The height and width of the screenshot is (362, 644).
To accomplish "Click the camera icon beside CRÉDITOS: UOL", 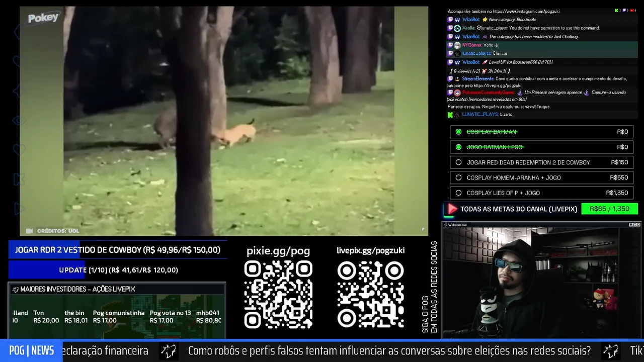I will (29, 231).
